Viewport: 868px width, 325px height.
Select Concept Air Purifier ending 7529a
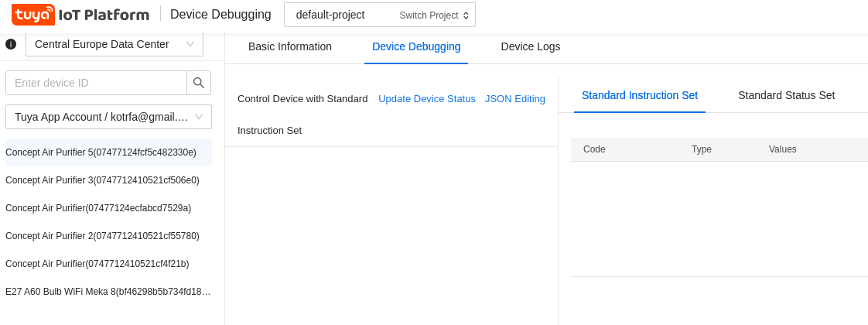click(108, 208)
